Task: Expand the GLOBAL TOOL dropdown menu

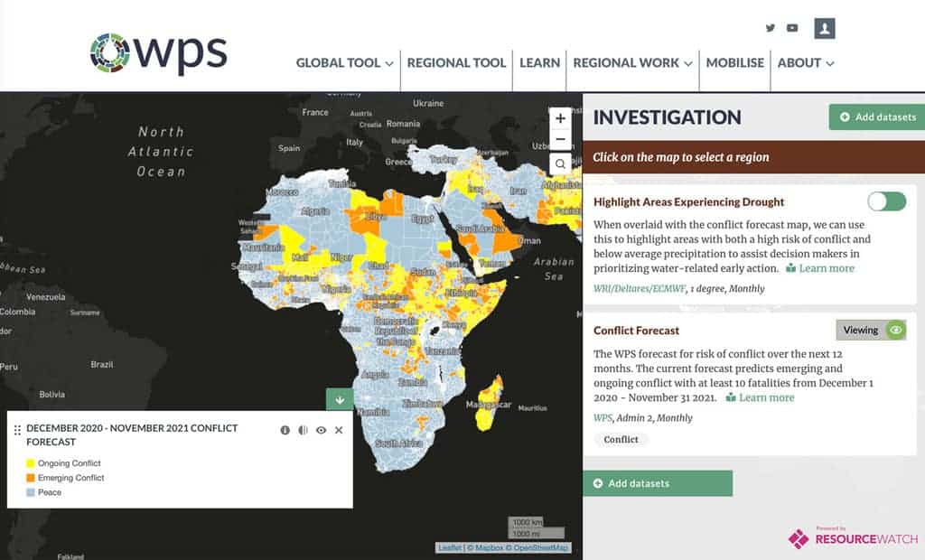Action: tap(344, 63)
